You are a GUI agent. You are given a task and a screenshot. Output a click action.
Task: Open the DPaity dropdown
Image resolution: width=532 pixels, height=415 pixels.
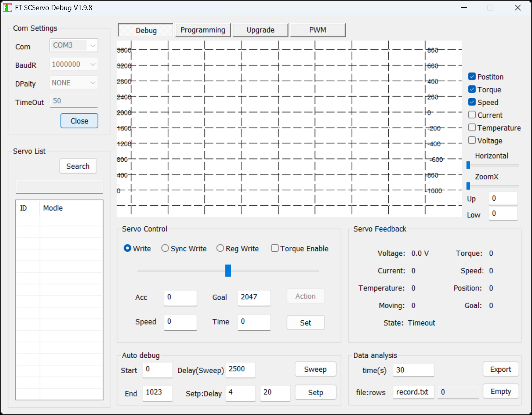(74, 83)
